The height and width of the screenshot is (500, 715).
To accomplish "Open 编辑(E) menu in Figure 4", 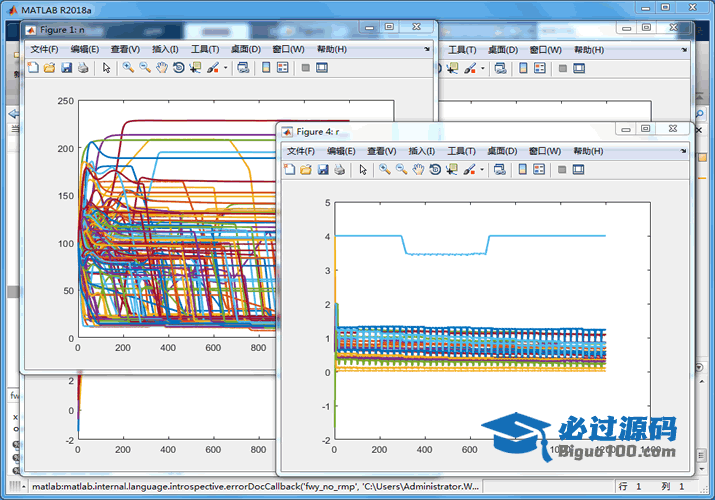I will (x=341, y=151).
